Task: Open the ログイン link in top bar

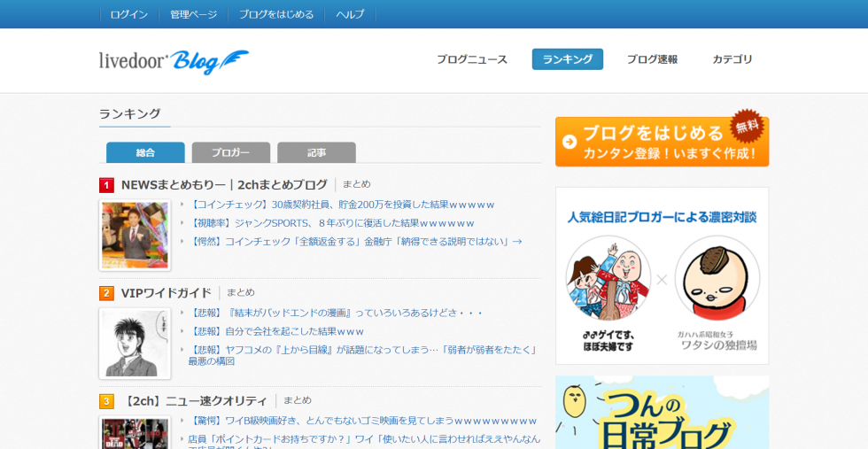Action: (x=129, y=14)
